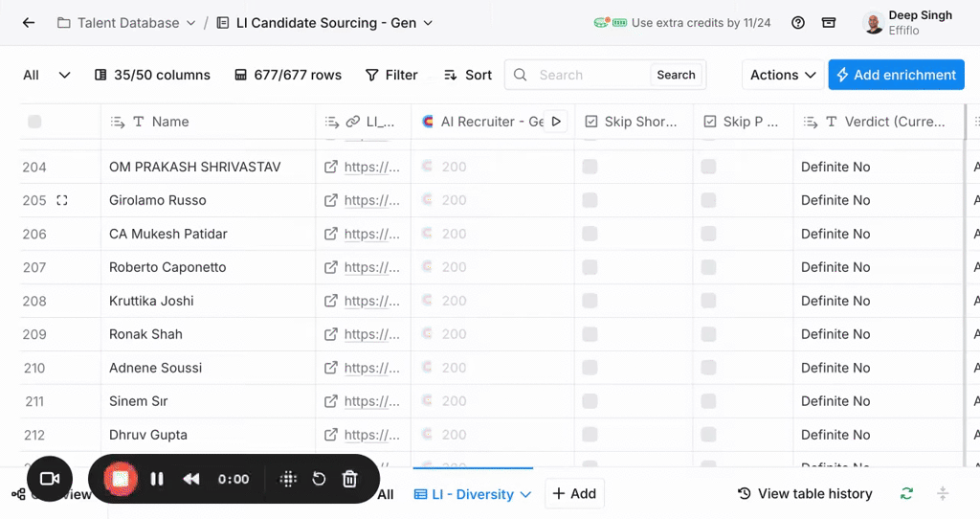The image size is (980, 519).
Task: Open the Actions dropdown
Action: 782,75
